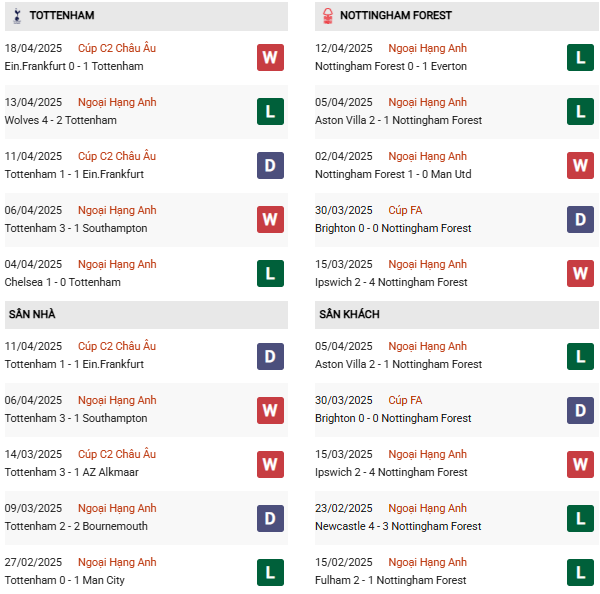Open the SÂN NHÀ home matches header

[32, 314]
